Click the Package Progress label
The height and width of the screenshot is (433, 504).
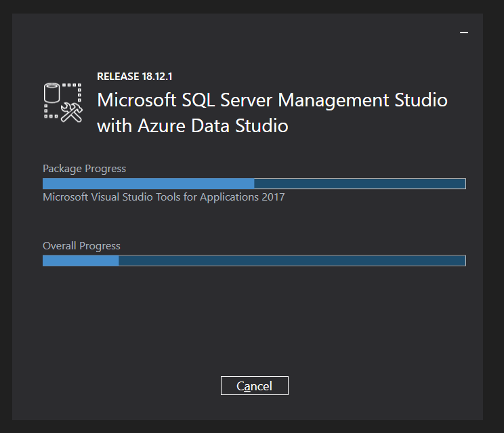84,168
